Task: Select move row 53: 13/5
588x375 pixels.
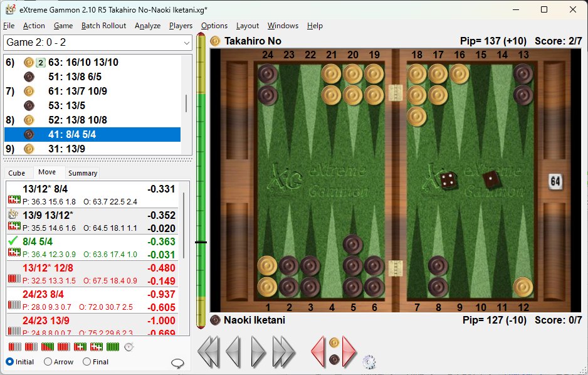Action: click(92, 105)
